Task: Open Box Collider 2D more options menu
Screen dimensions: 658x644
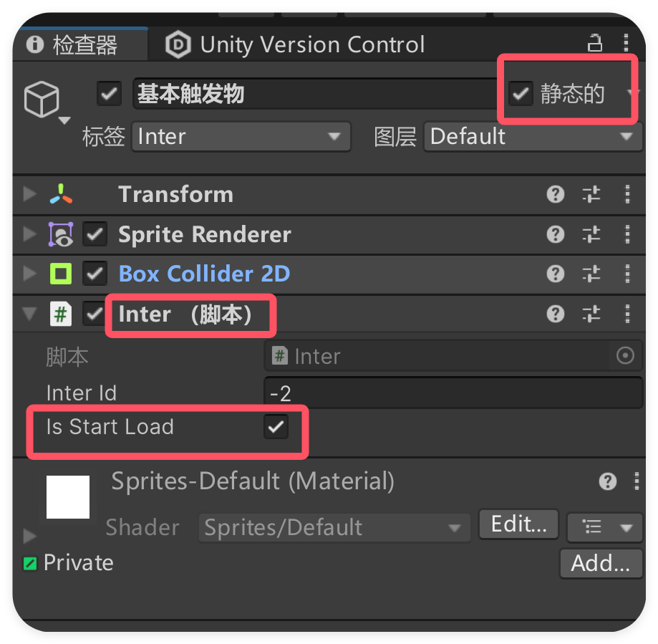Action: pyautogui.click(x=627, y=274)
